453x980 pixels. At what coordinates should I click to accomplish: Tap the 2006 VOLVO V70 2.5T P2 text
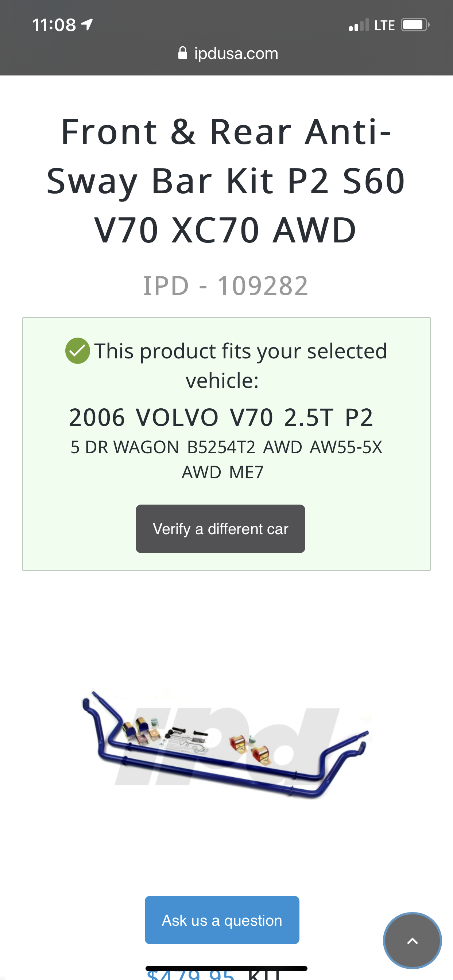(x=221, y=417)
